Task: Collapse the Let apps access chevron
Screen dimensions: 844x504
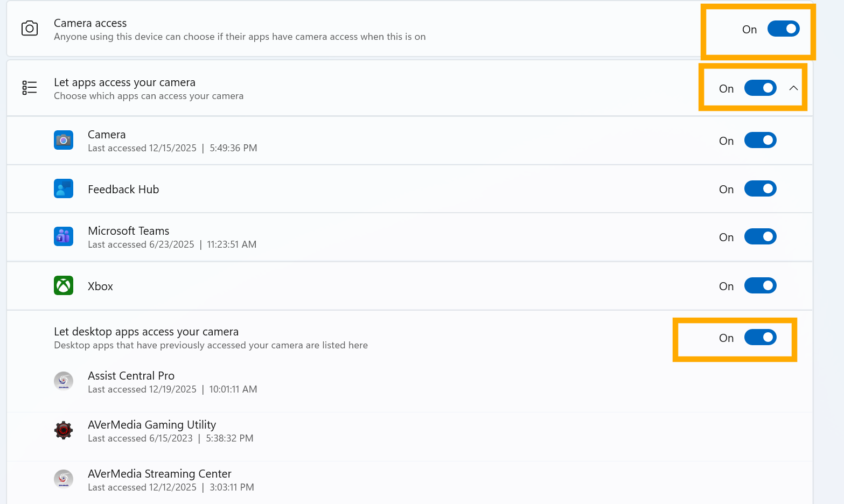Action: click(793, 88)
